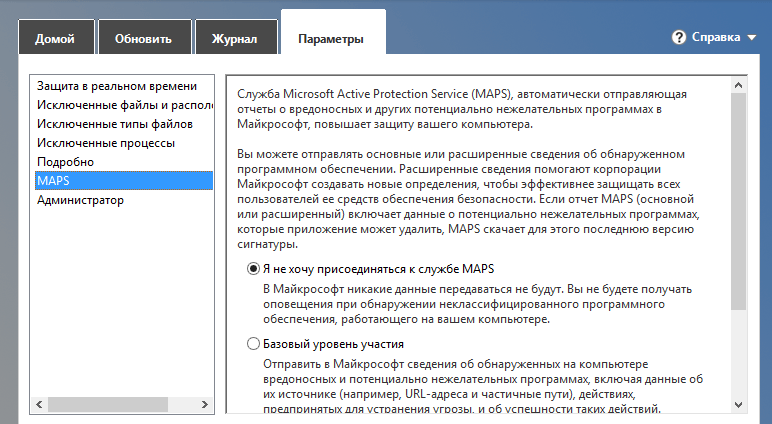Go to the Журнал tab
The width and height of the screenshot is (772, 424).
point(235,39)
